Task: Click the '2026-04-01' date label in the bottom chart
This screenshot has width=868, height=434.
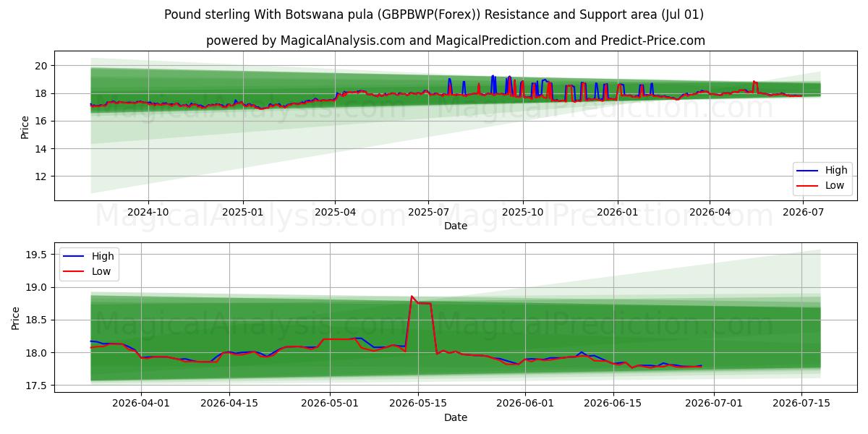Action: tap(140, 403)
